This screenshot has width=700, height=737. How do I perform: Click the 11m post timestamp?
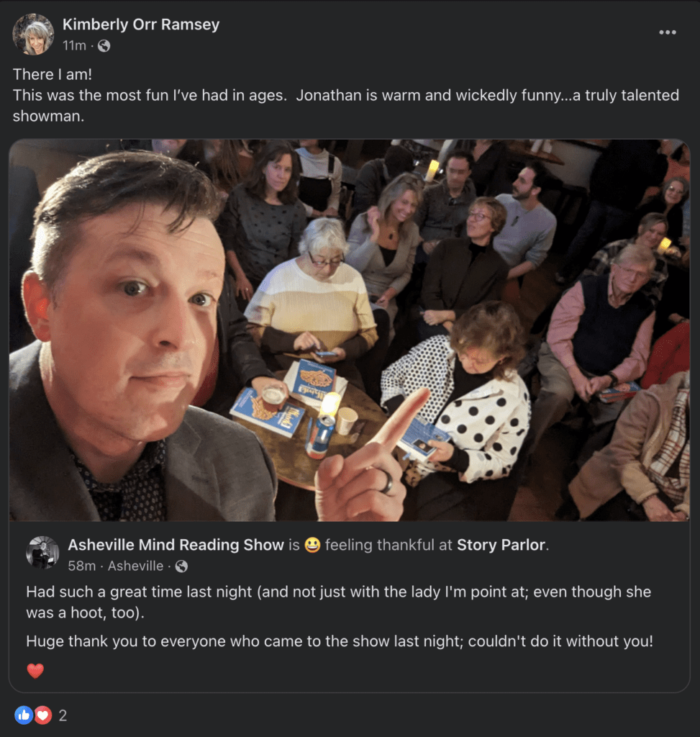click(x=73, y=45)
